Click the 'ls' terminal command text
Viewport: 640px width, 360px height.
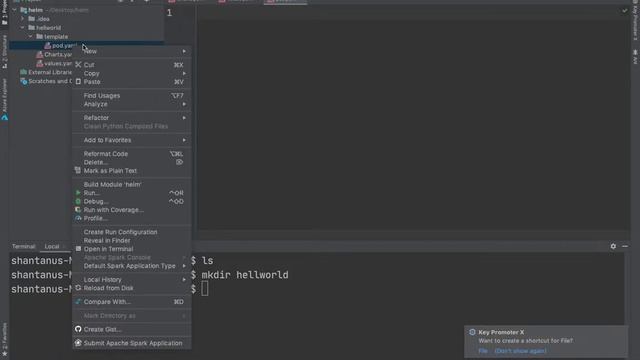[x=207, y=260]
